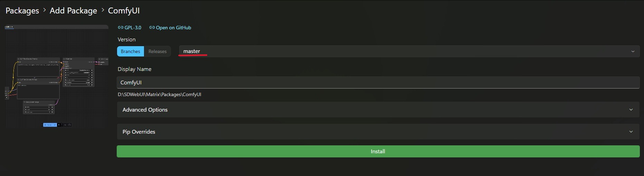Image resolution: width=644 pixels, height=176 pixels.
Task: Click the blue Queue button in preview image
Action: pos(50,125)
